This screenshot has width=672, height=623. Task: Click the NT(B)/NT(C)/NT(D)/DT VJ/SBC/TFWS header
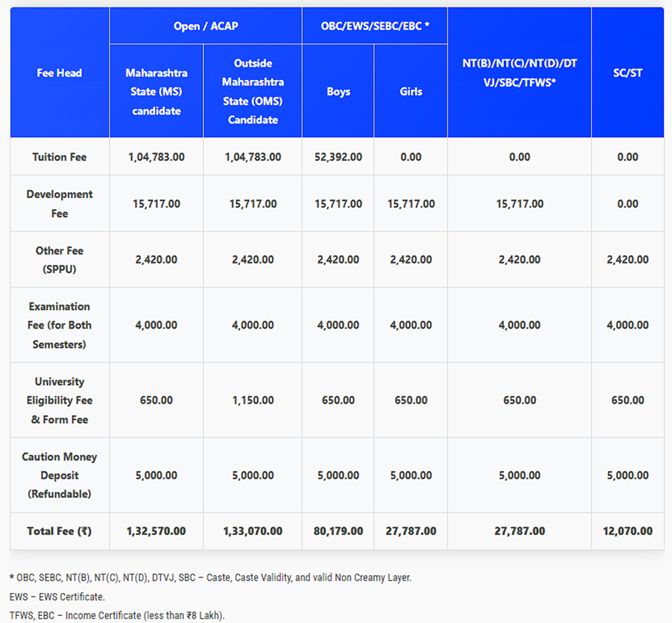click(519, 73)
